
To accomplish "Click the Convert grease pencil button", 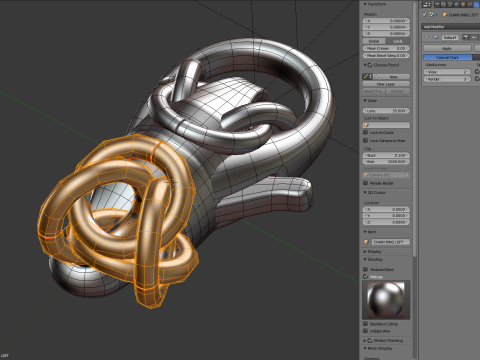I will coord(397,91).
